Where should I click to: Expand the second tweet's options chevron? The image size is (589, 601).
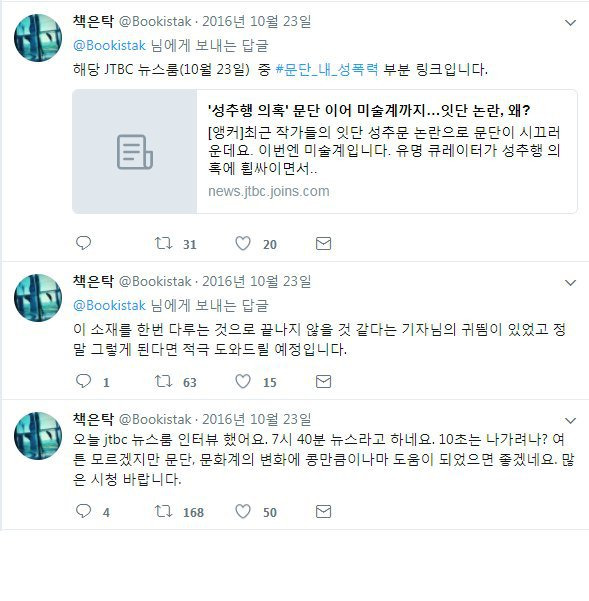(571, 283)
